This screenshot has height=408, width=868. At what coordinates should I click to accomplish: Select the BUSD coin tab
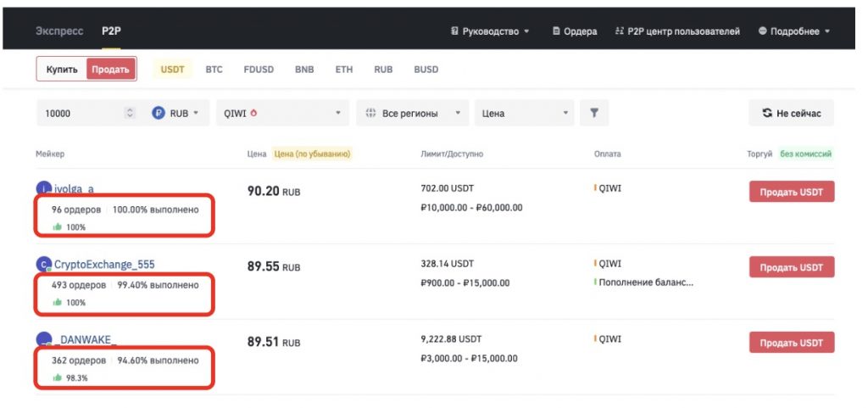[426, 70]
